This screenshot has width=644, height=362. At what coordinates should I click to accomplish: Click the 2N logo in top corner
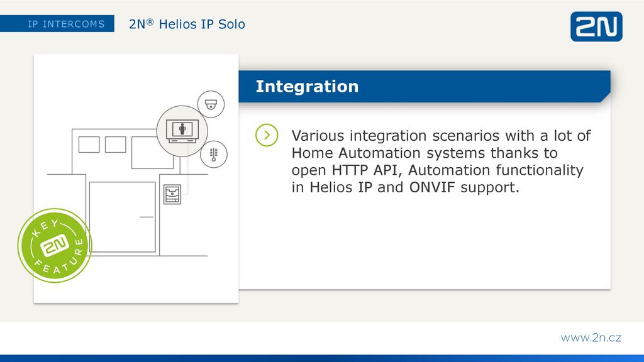596,26
